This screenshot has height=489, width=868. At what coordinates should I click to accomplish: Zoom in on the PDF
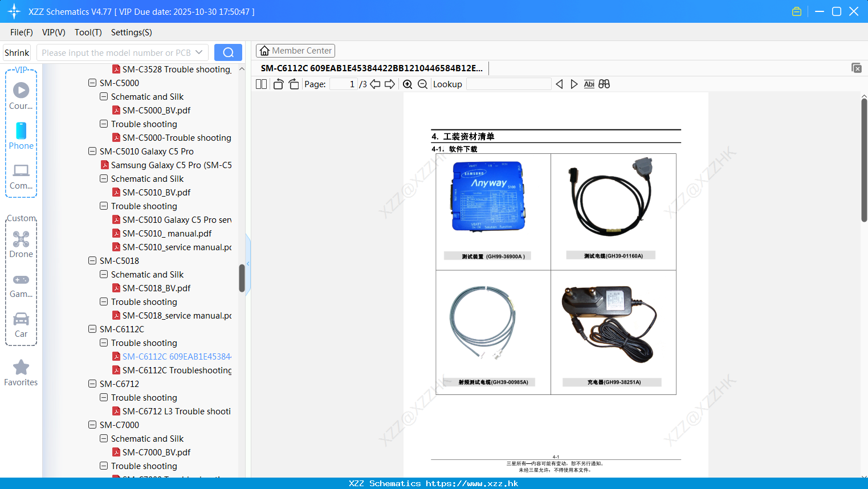click(x=407, y=84)
